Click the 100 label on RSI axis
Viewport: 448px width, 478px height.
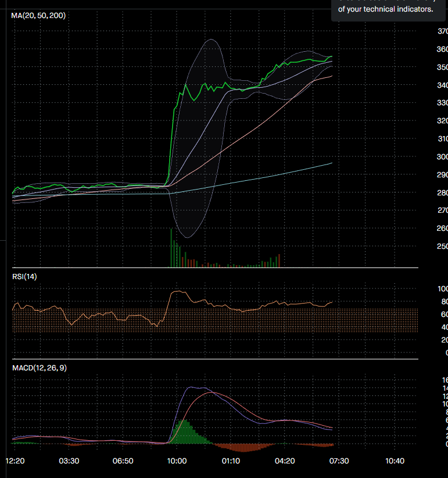point(443,288)
